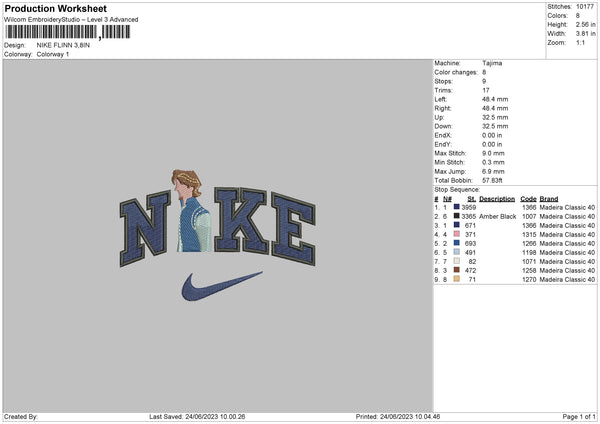Select the pink swatch with code 1315
This screenshot has height=424, width=600.
tap(456, 234)
